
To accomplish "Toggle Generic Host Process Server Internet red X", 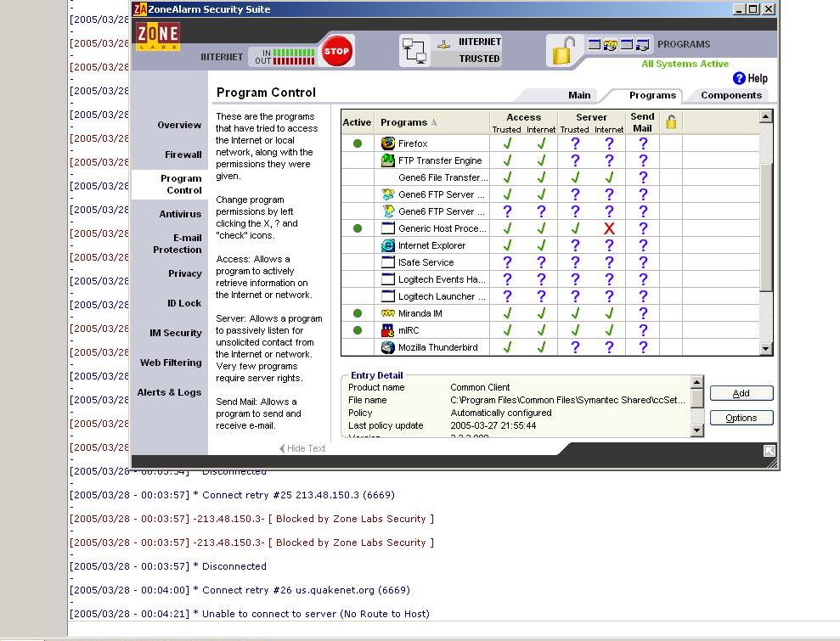I will (609, 228).
